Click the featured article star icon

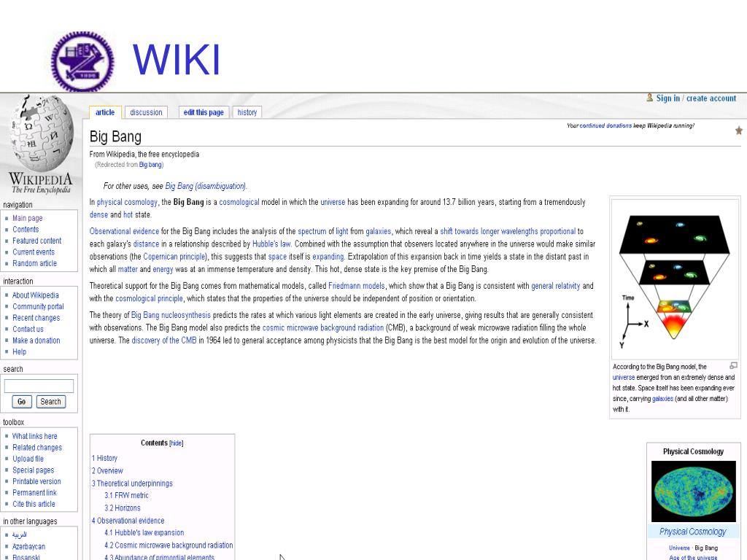pos(738,131)
